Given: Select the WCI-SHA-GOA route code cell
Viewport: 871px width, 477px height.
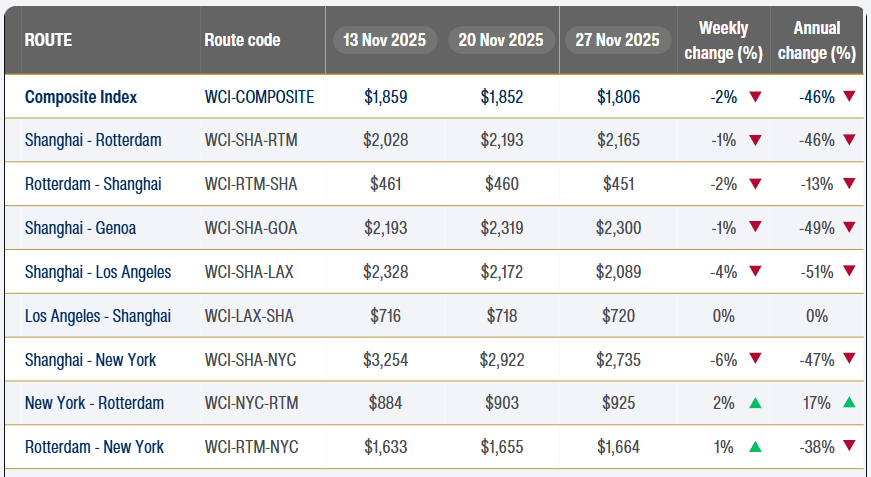Looking at the screenshot, I should pyautogui.click(x=251, y=228).
